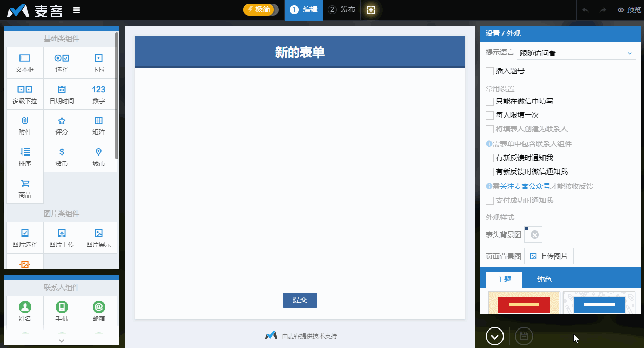Screen dimensions: 644x348
Task: Enable the 插入题号 checkbox
Action: click(x=490, y=71)
